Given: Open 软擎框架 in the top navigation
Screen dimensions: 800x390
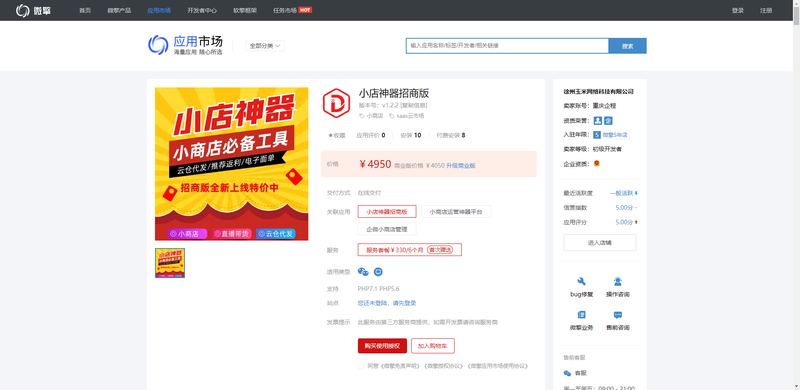Looking at the screenshot, I should tap(245, 10).
